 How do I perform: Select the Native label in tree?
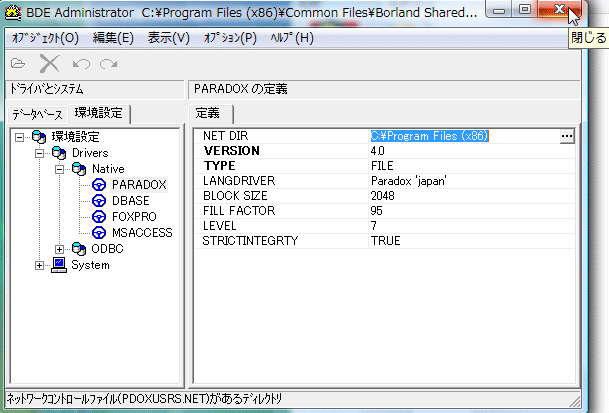tap(108, 169)
